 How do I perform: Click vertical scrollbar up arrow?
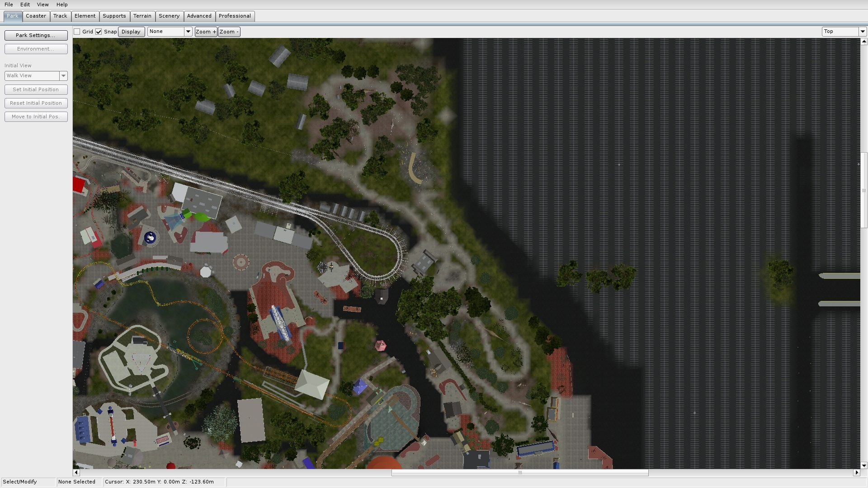pyautogui.click(x=864, y=42)
